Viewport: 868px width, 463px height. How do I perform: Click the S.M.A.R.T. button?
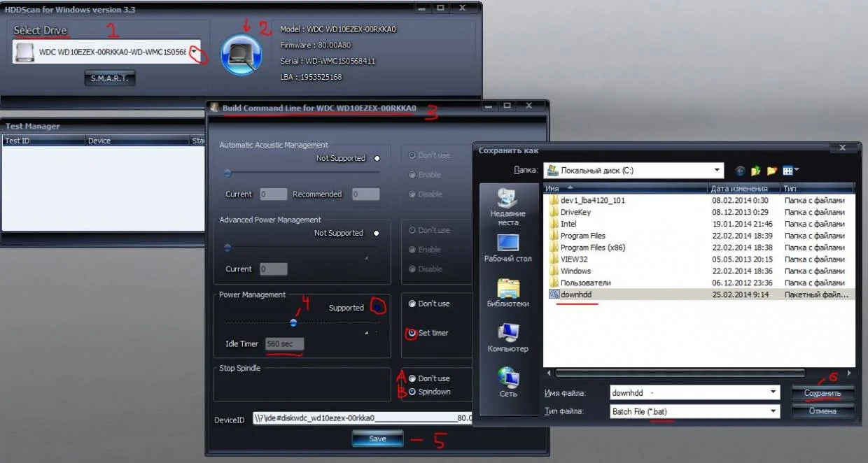coord(109,78)
